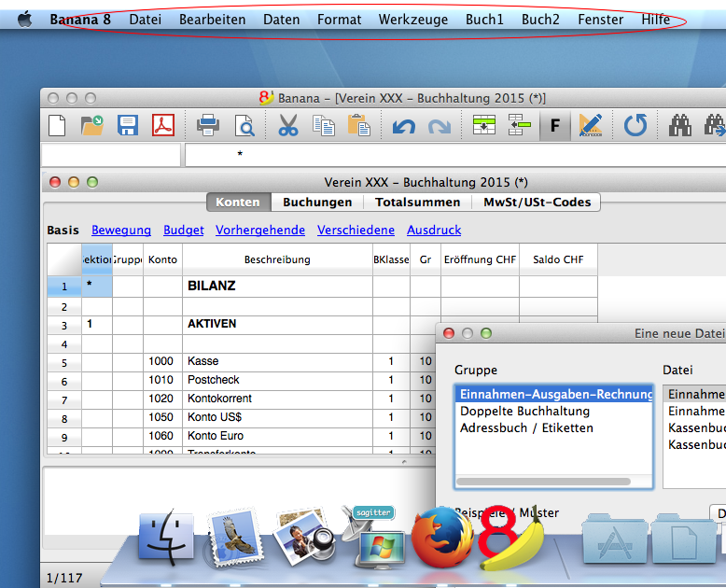Click the Budget view link

pyautogui.click(x=183, y=231)
